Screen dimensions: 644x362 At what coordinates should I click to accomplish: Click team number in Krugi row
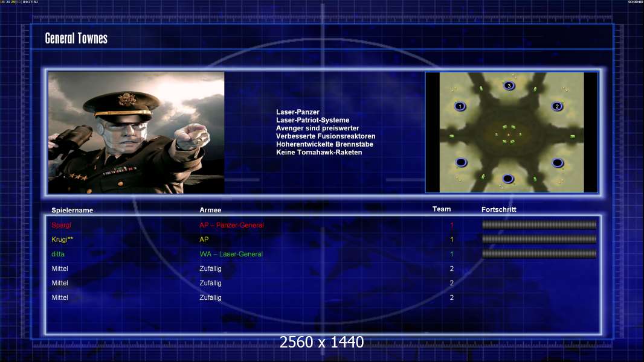tap(452, 240)
